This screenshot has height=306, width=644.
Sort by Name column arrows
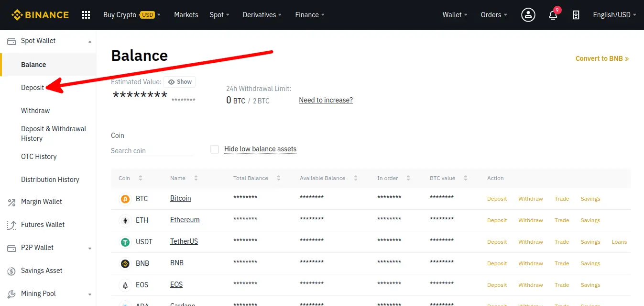pyautogui.click(x=196, y=178)
